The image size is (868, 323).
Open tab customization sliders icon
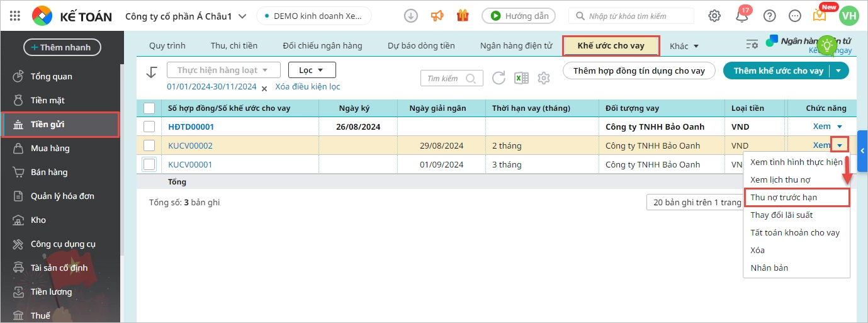(752, 44)
